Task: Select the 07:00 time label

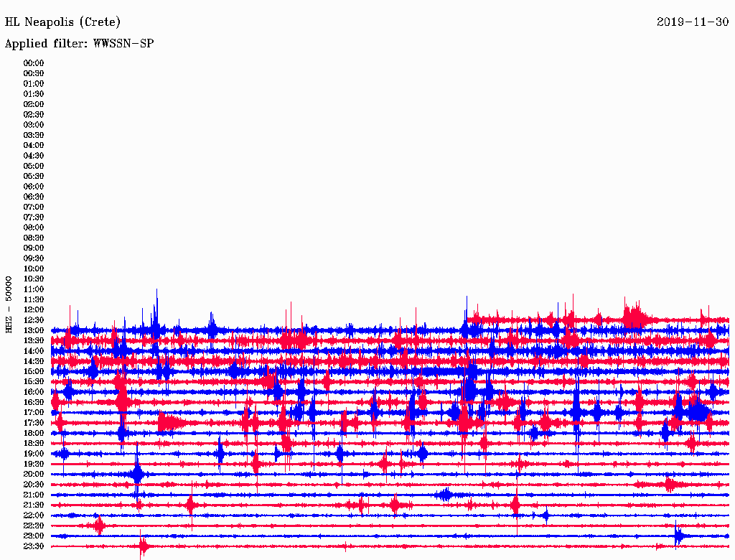Action: click(34, 207)
